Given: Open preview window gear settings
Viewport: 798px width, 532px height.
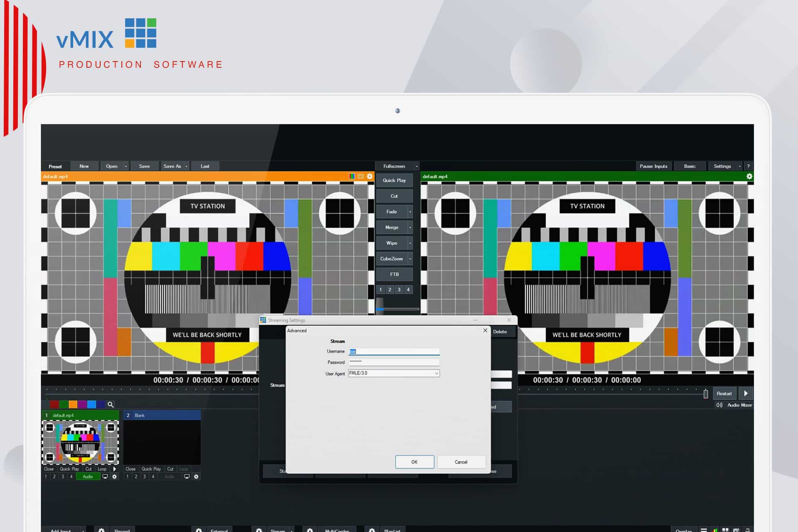Looking at the screenshot, I should 369,176.
